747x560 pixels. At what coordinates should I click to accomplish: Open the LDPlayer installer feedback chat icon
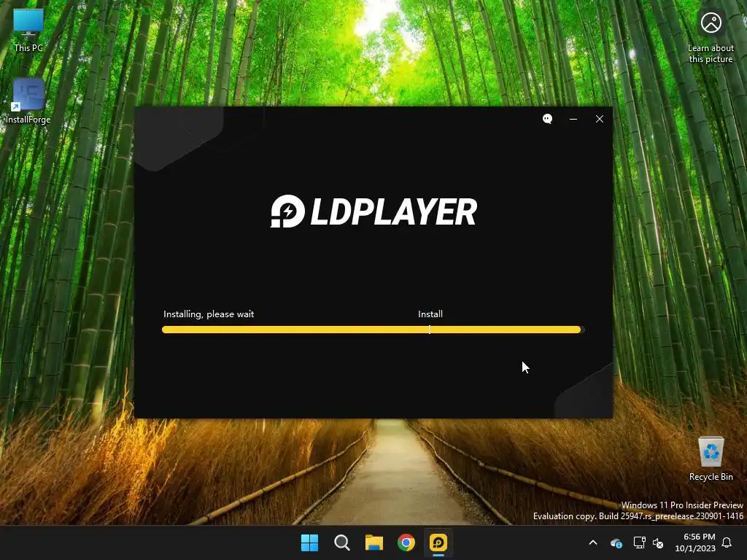tap(547, 119)
